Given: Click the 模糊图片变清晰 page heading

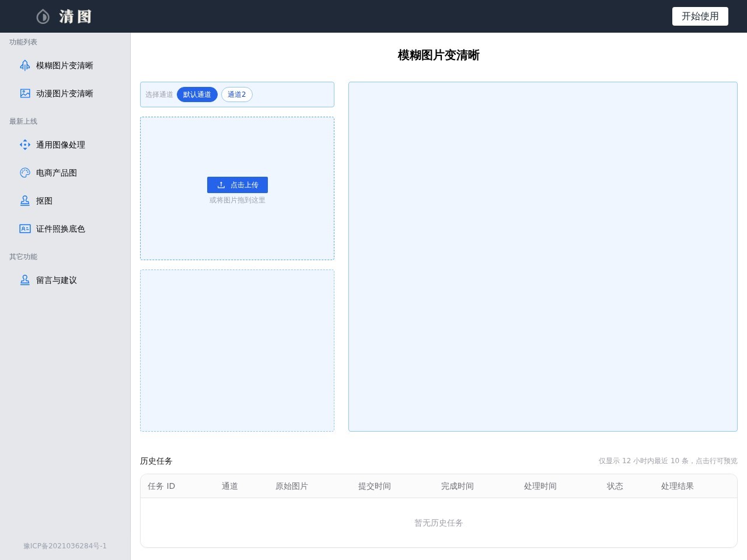Looking at the screenshot, I should click(439, 55).
